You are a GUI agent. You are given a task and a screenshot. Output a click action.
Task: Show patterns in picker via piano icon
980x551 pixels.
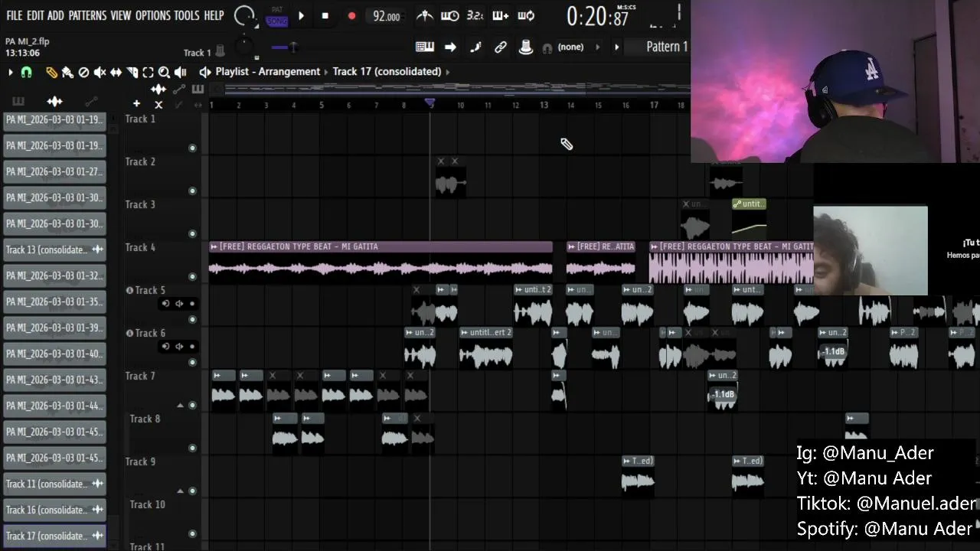18,101
